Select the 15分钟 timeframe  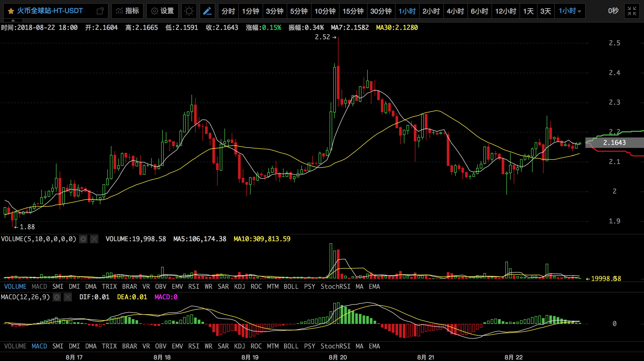pyautogui.click(x=353, y=11)
